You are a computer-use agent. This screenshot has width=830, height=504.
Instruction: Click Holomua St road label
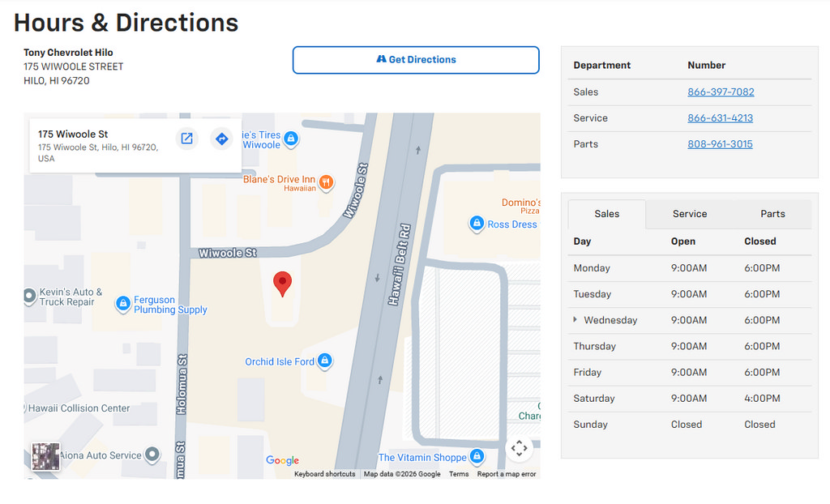click(x=181, y=384)
